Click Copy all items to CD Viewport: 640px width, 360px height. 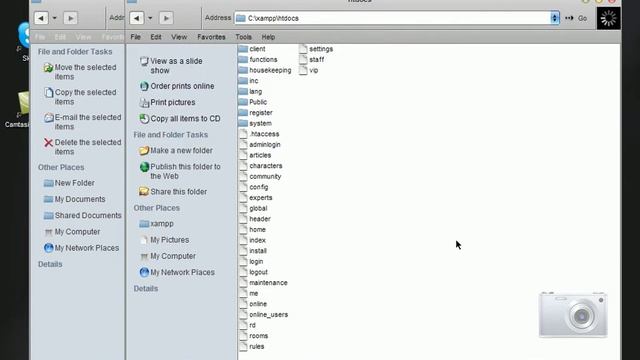(x=180, y=119)
